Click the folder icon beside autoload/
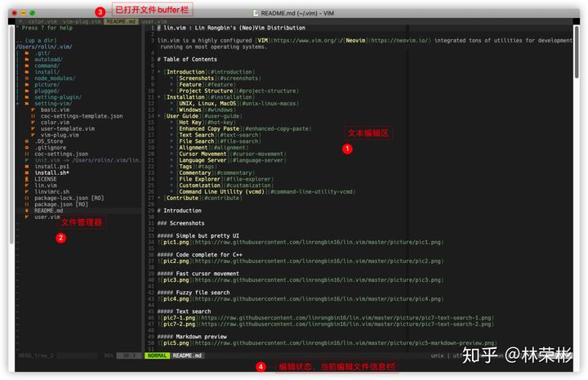 click(27, 60)
